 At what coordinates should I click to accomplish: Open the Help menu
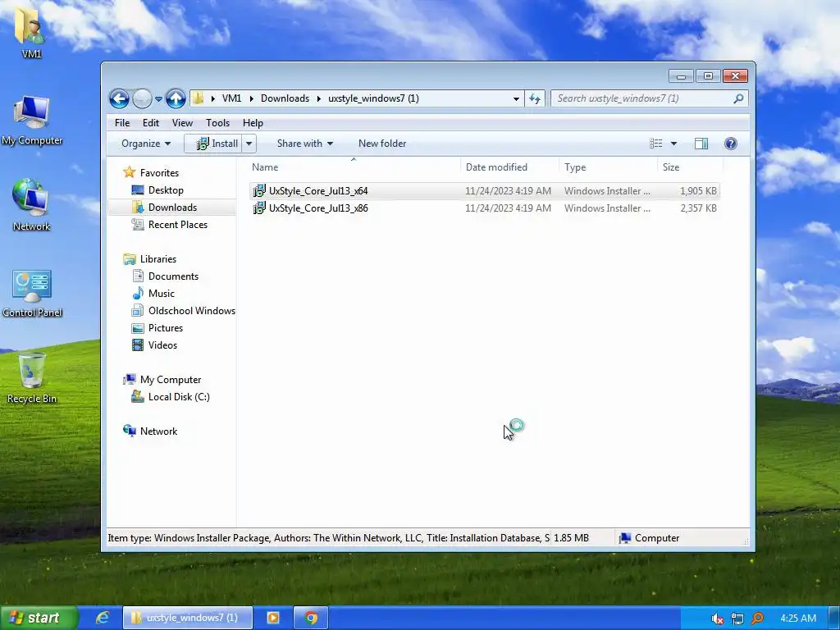tap(253, 123)
